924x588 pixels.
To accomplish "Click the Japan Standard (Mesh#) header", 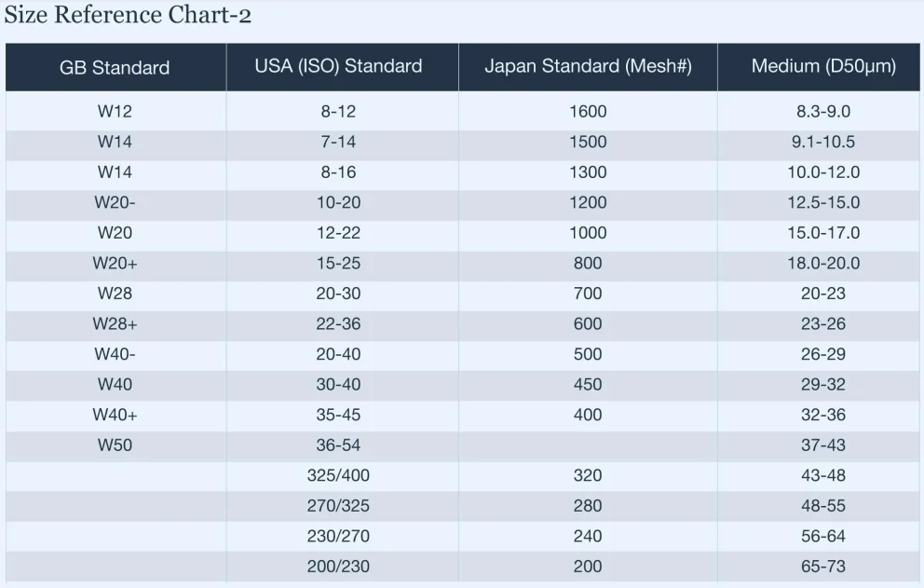I will 588,66.
